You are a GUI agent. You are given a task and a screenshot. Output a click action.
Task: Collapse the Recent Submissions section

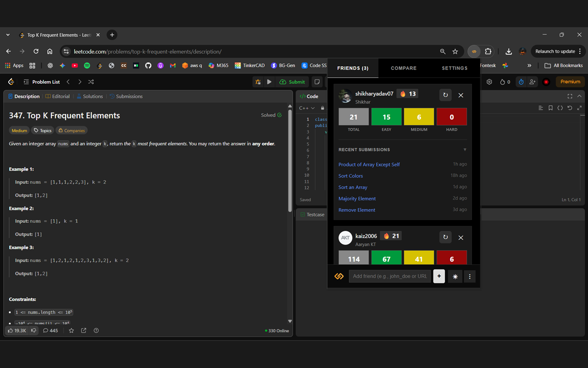[x=465, y=149]
